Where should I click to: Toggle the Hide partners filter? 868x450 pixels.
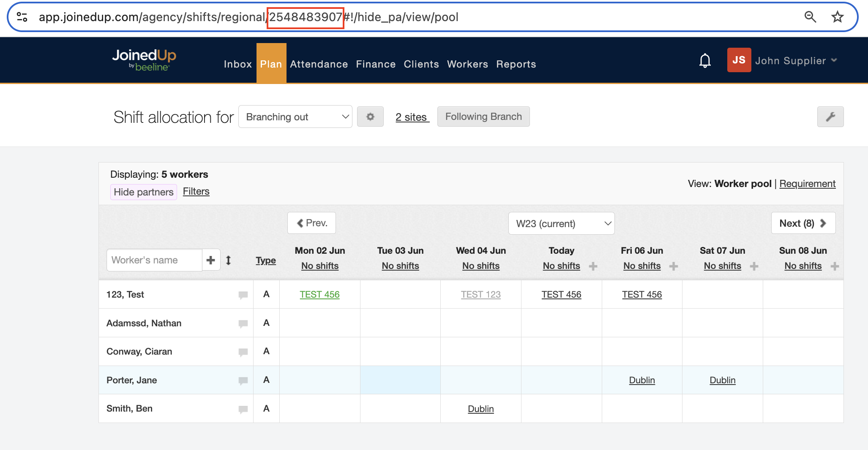(x=143, y=192)
